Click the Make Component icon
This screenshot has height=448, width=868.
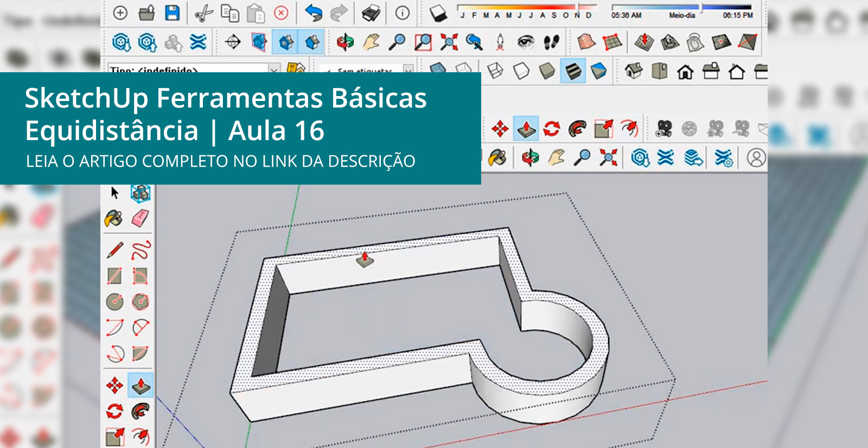click(x=141, y=193)
